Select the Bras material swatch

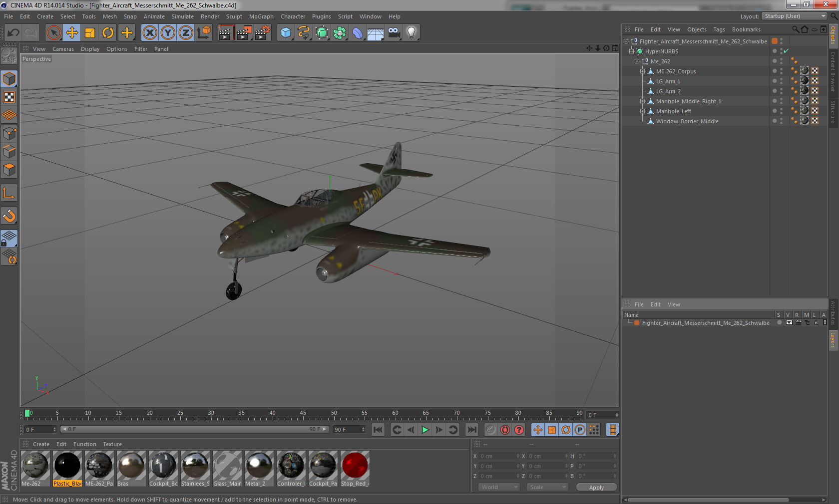click(131, 469)
